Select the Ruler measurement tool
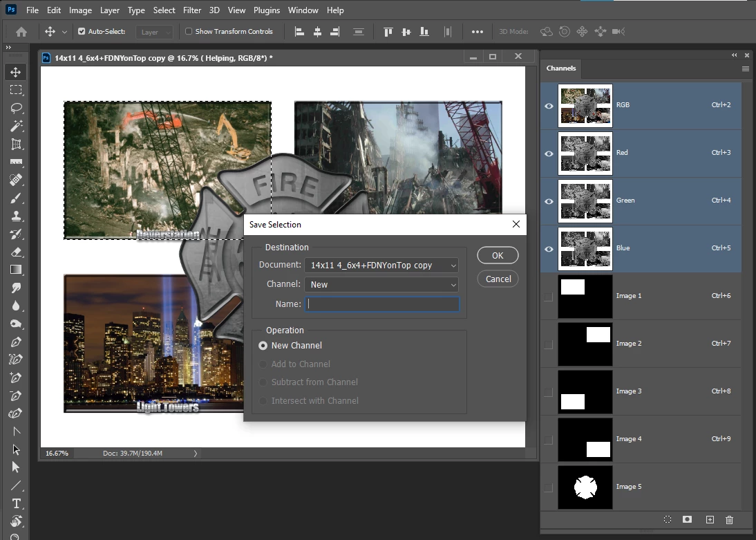Image resolution: width=756 pixels, height=540 pixels. [15, 162]
